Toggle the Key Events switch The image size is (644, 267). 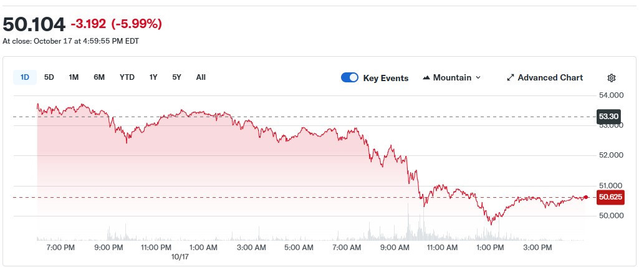(350, 78)
